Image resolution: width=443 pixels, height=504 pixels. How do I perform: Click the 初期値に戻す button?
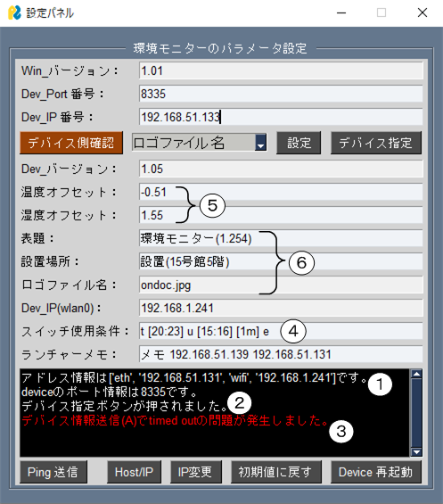point(276,472)
